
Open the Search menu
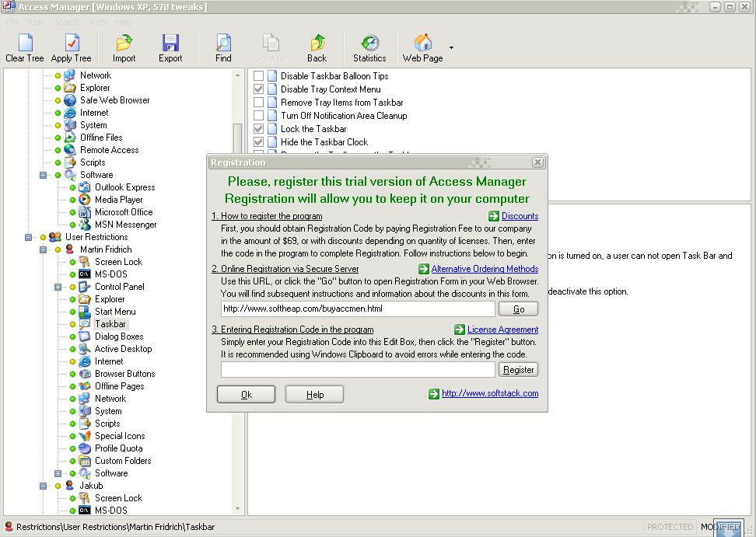pyautogui.click(x=67, y=22)
